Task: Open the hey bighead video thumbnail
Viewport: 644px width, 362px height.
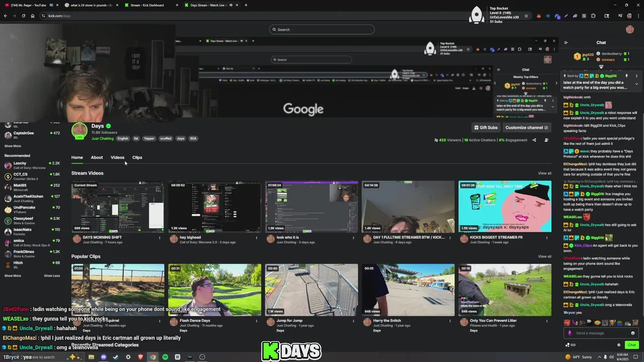Action: click(214, 207)
